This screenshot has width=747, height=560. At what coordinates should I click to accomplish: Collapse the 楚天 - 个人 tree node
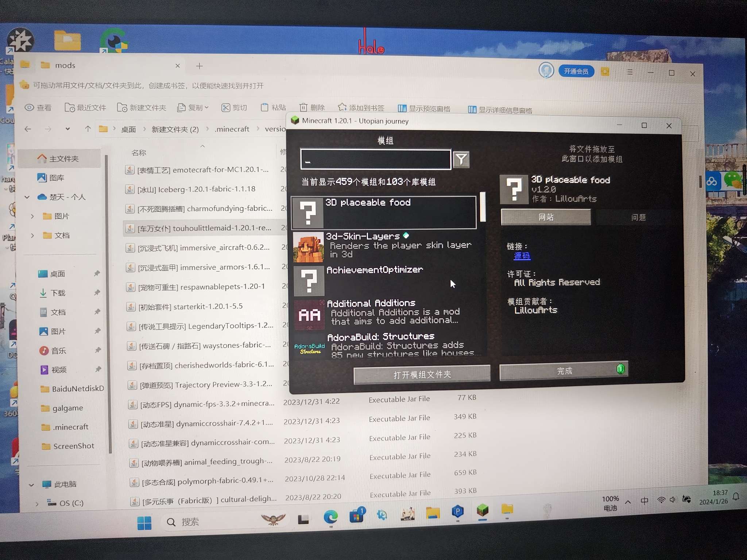click(x=27, y=197)
